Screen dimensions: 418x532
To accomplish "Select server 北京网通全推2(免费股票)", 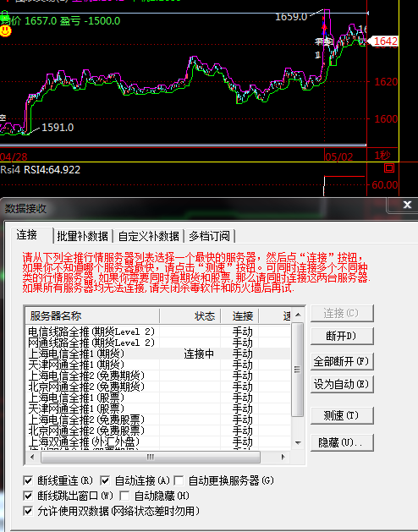I will 86,431.
